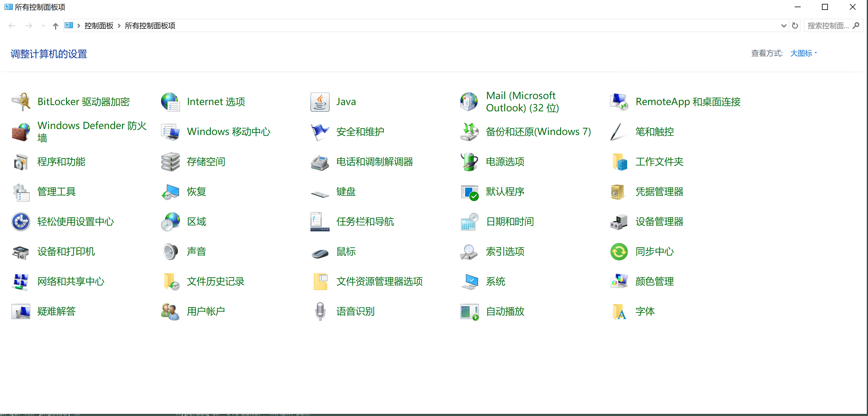Open 网络和共享中心

(70, 282)
